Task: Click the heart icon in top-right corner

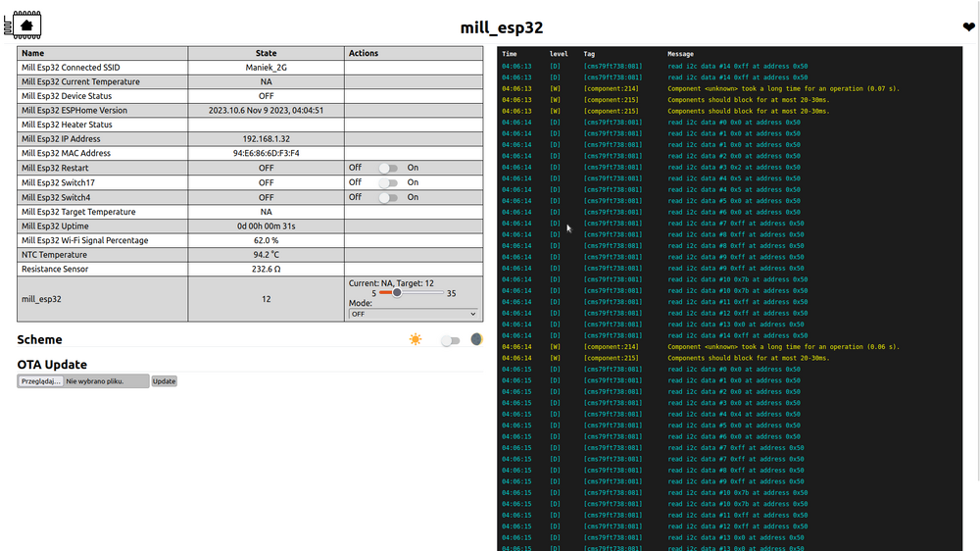Action: click(x=969, y=27)
